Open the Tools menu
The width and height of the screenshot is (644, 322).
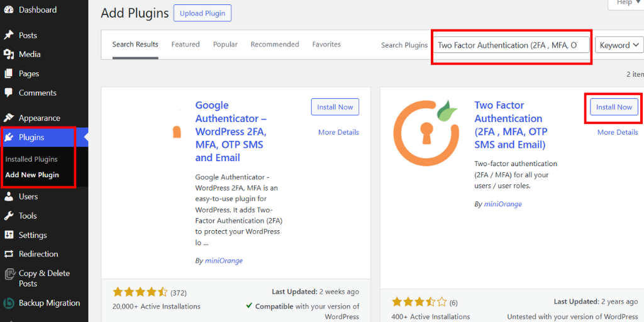28,216
